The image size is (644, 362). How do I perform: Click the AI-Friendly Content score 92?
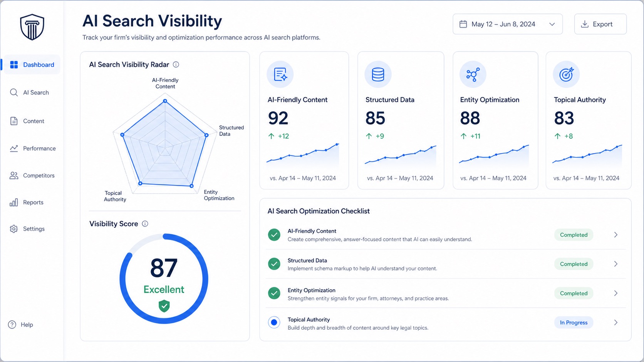click(x=278, y=118)
